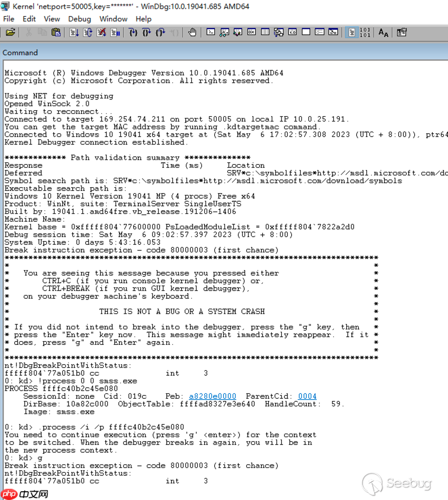Open the Disassembly window icon

point(292,32)
